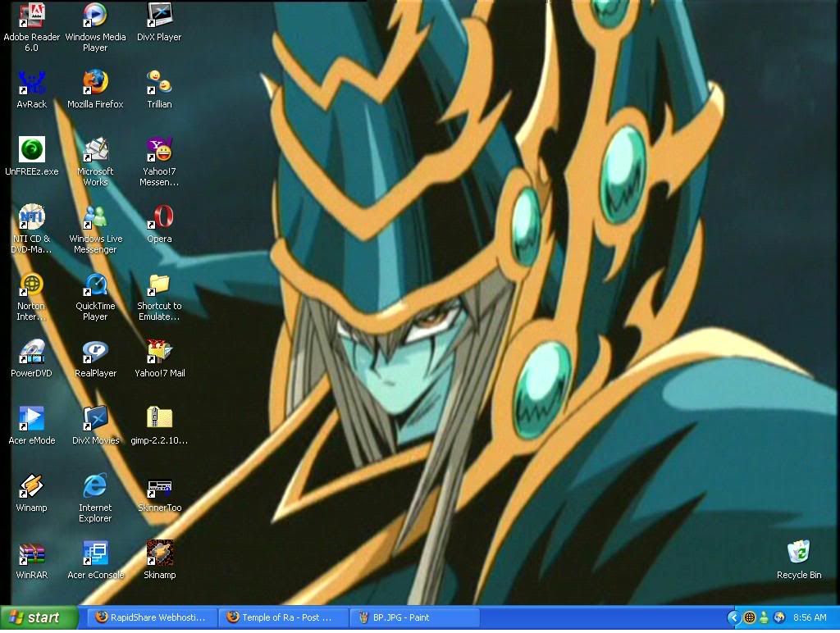840x633 pixels.
Task: Click the 8:56 AM clock
Action: 810,617
